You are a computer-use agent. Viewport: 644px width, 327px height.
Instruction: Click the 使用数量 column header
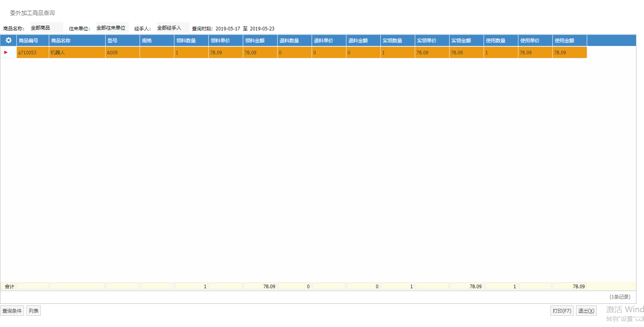click(501, 40)
